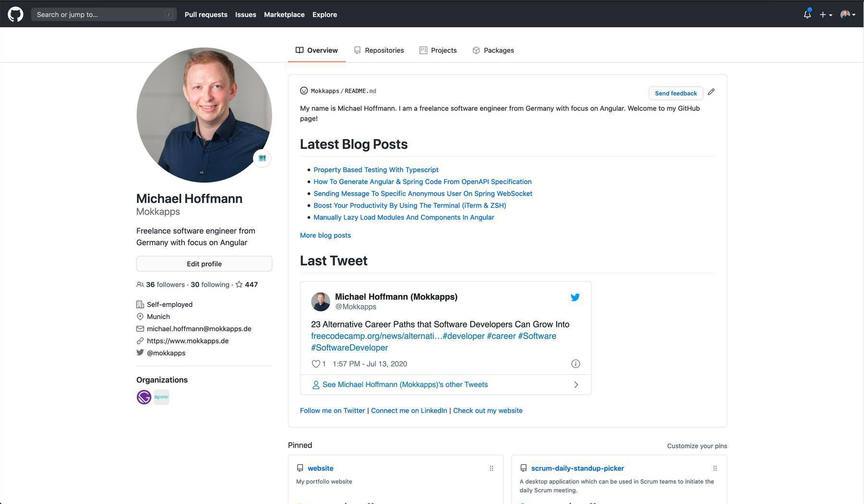Image resolution: width=864 pixels, height=504 pixels.
Task: Click Connect me on LinkedIn
Action: pyautogui.click(x=409, y=410)
